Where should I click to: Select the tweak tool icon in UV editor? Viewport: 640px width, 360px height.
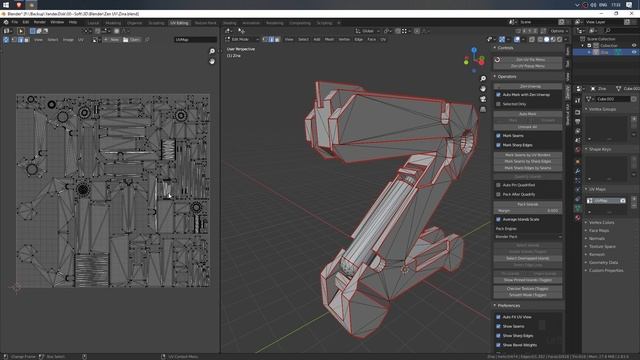(x=21, y=31)
